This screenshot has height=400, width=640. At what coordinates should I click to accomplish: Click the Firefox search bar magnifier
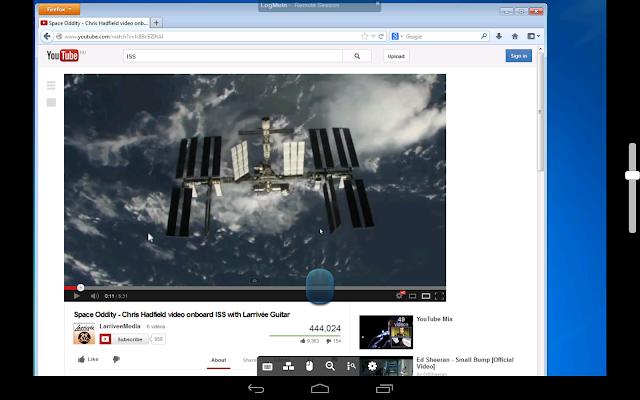[484, 36]
